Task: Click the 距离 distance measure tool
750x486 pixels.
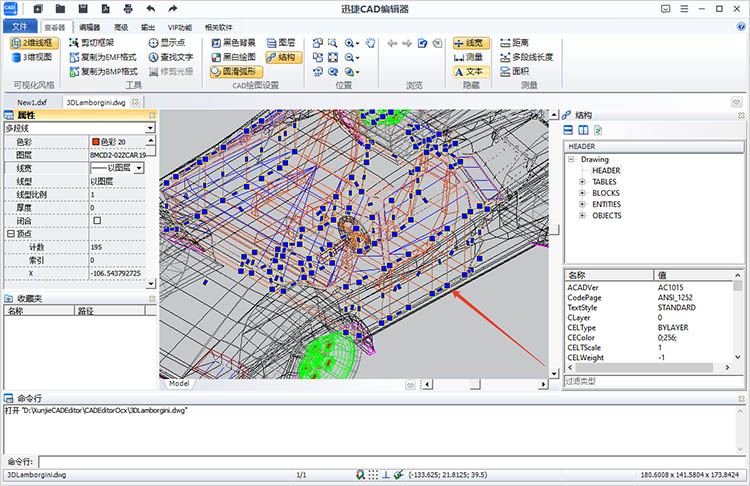Action: point(514,43)
